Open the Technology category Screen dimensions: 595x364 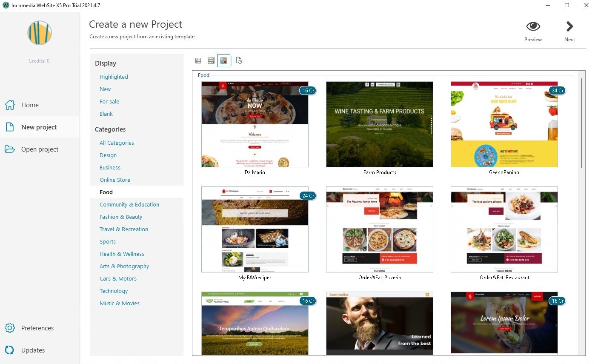[114, 291]
